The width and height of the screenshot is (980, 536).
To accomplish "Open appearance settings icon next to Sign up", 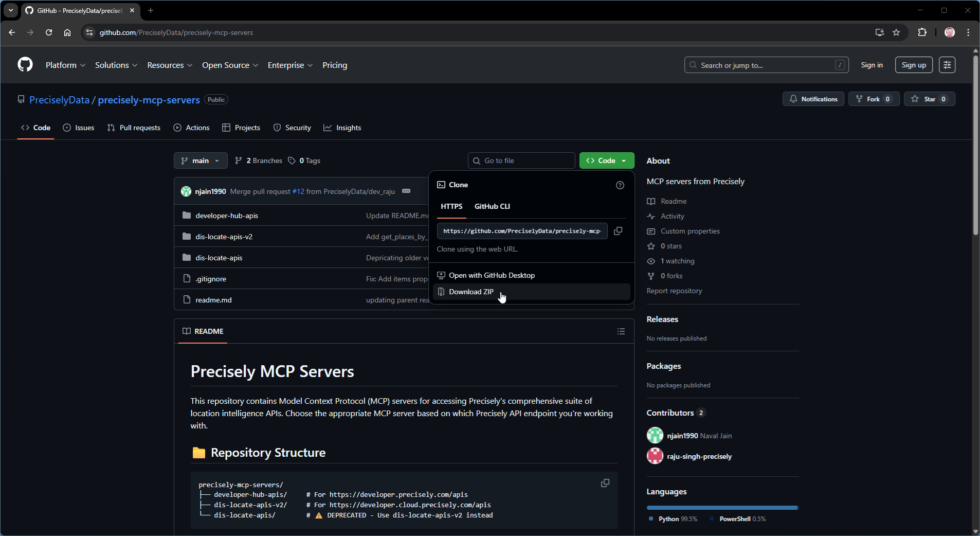I will [x=947, y=65].
